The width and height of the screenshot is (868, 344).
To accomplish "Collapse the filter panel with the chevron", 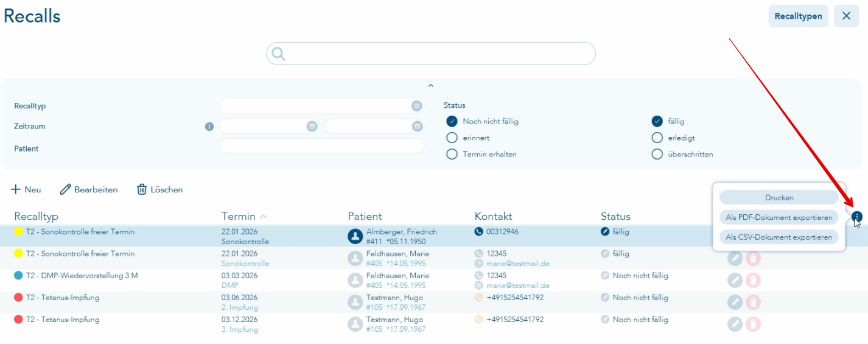I will tap(431, 86).
